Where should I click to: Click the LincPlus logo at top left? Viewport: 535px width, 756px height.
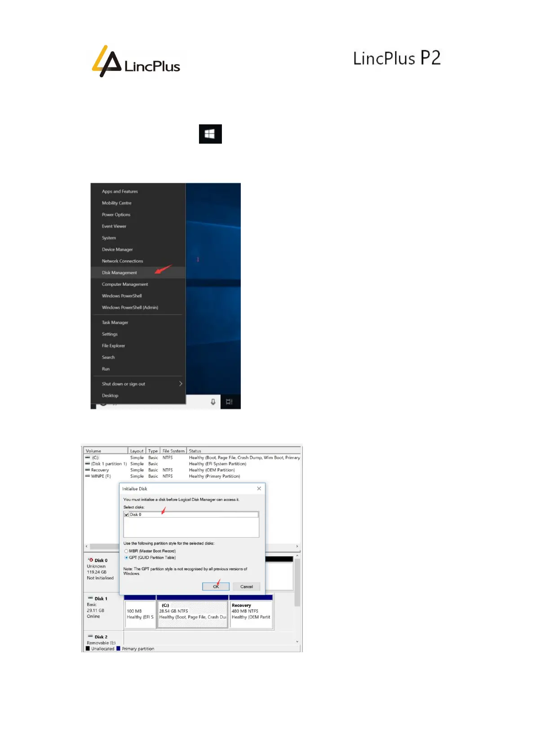[136, 61]
